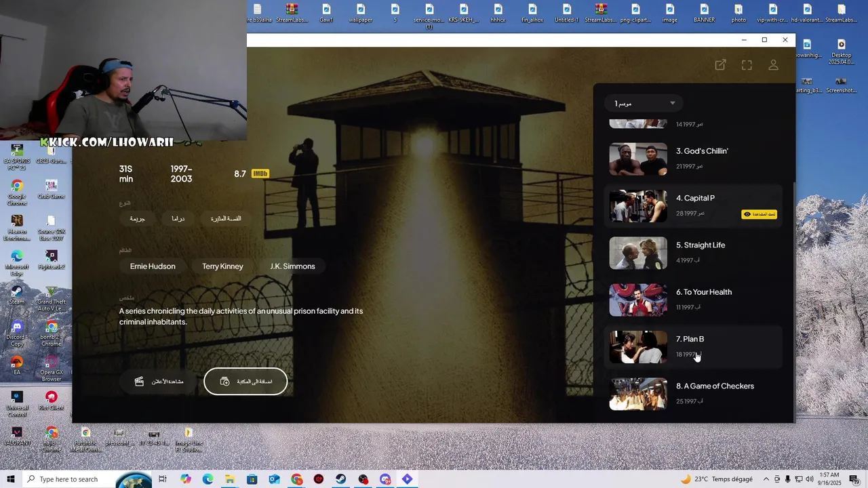Open the volume icon in system tray
The width and height of the screenshot is (868, 488).
809,479
